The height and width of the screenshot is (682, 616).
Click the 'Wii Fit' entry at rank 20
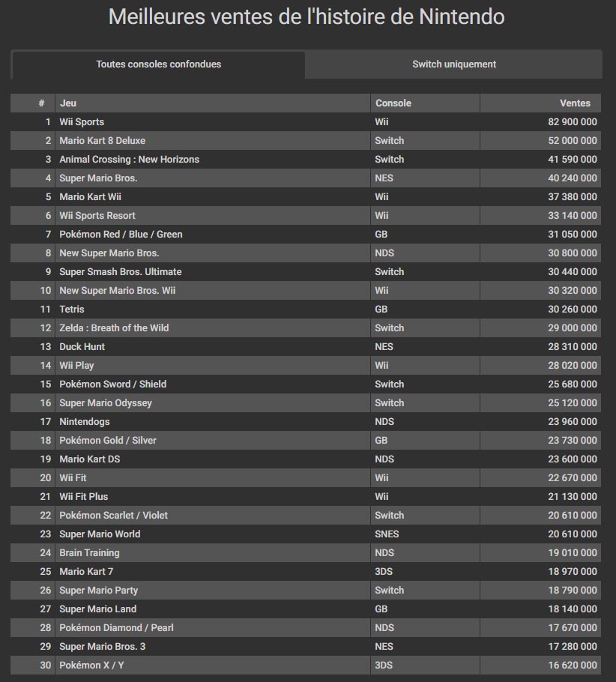coord(73,477)
